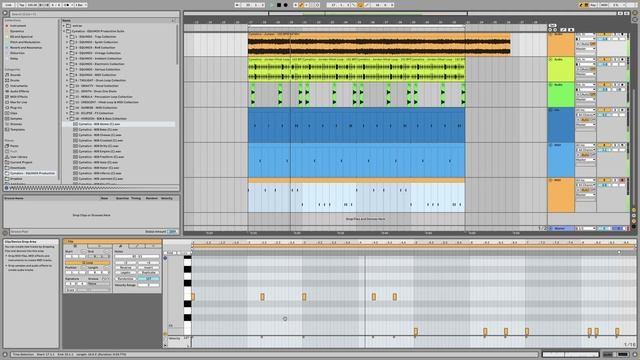
Task: Expand the Synth Collection folder
Action: pyautogui.click(x=67, y=42)
